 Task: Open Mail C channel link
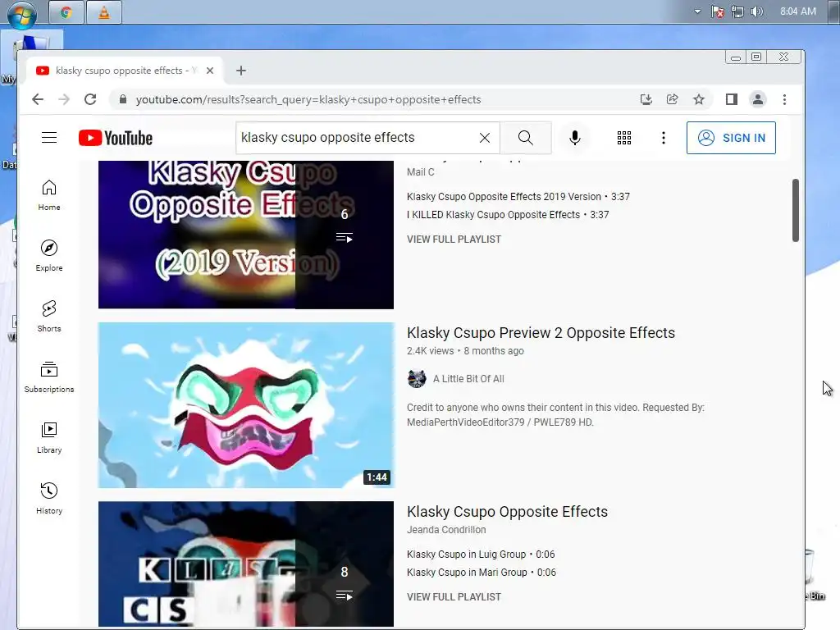coord(420,172)
